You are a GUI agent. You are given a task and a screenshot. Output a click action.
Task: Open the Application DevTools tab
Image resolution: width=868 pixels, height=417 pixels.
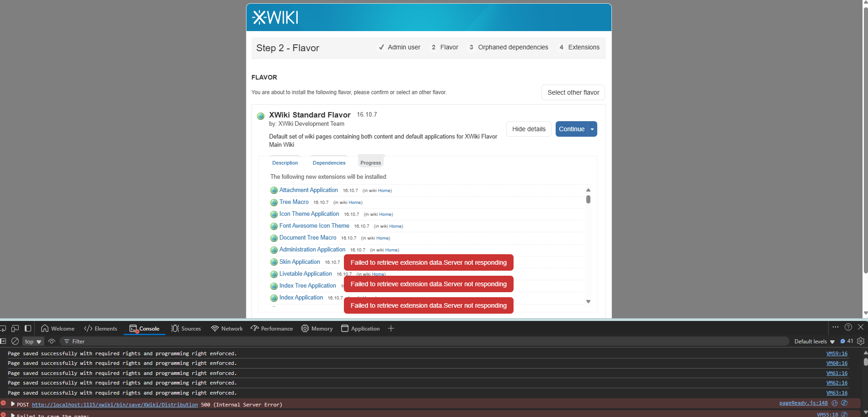point(360,328)
